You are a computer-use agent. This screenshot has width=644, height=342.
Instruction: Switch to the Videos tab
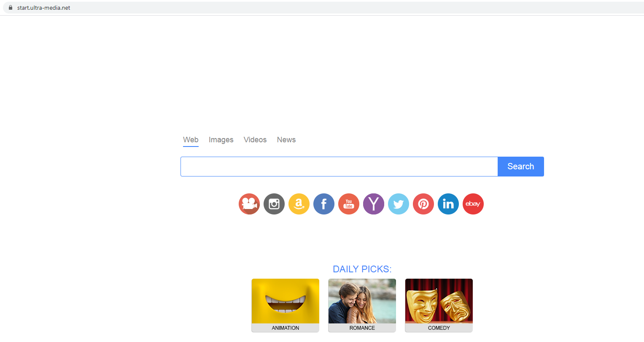[x=255, y=140]
